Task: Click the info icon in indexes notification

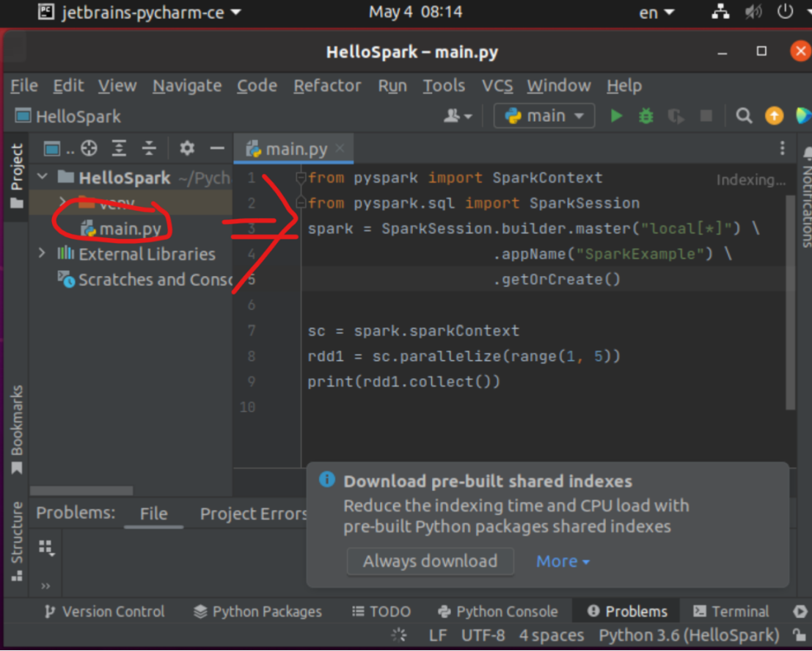Action: (x=326, y=479)
